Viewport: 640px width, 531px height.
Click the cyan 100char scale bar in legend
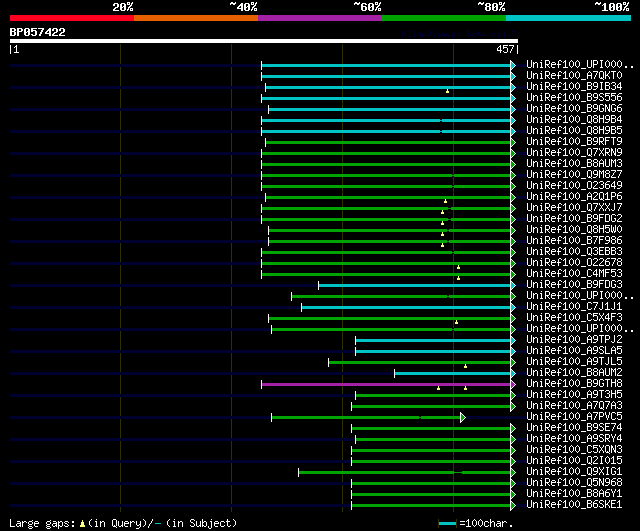pos(447,523)
